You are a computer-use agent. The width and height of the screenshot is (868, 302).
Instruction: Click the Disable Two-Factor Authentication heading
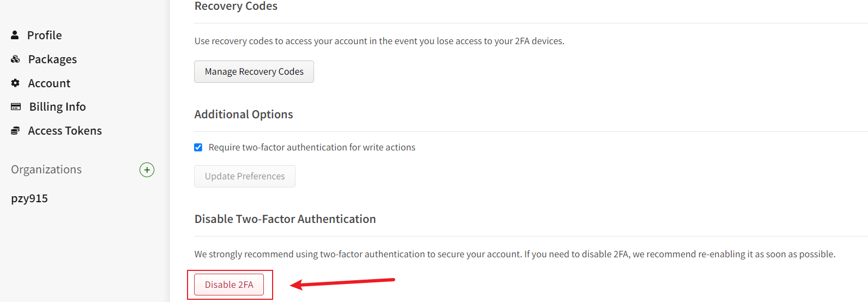point(285,219)
